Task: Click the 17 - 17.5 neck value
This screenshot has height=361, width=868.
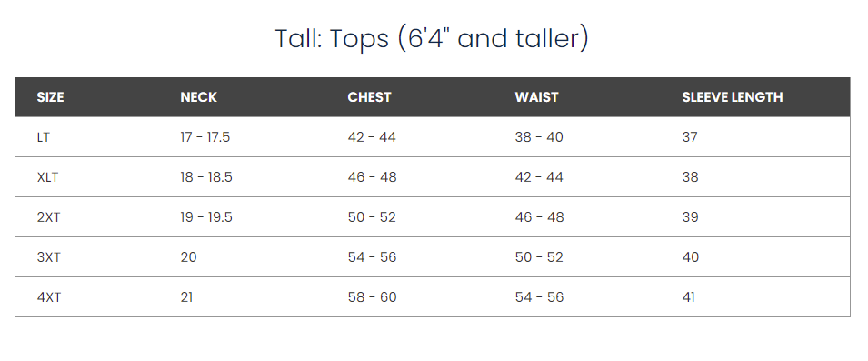Action: (205, 137)
